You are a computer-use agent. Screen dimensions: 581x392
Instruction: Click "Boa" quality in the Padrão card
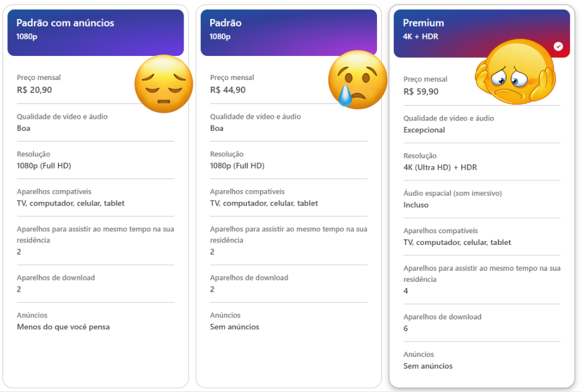(x=216, y=128)
